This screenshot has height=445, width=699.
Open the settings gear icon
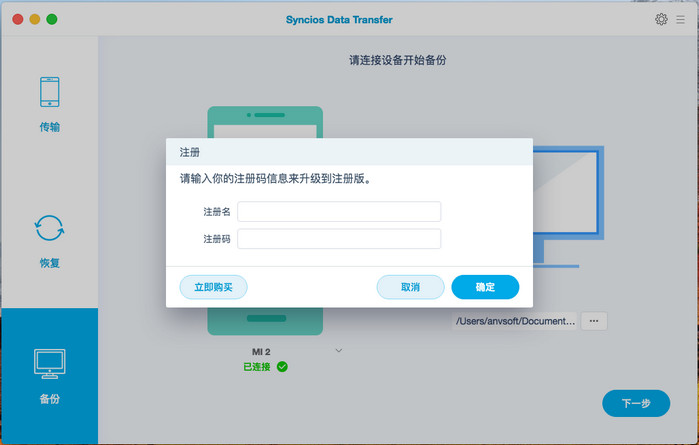pyautogui.click(x=661, y=19)
